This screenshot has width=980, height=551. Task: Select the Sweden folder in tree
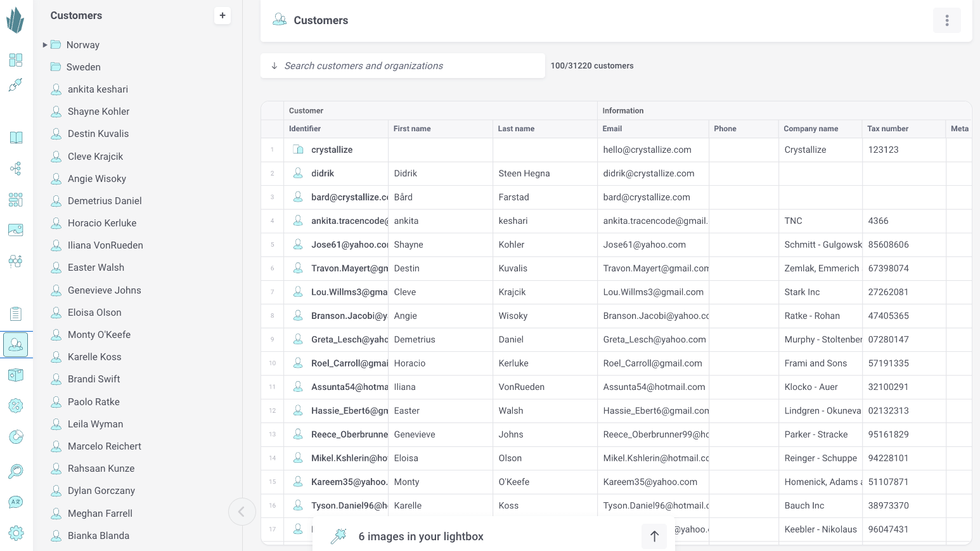point(83,67)
